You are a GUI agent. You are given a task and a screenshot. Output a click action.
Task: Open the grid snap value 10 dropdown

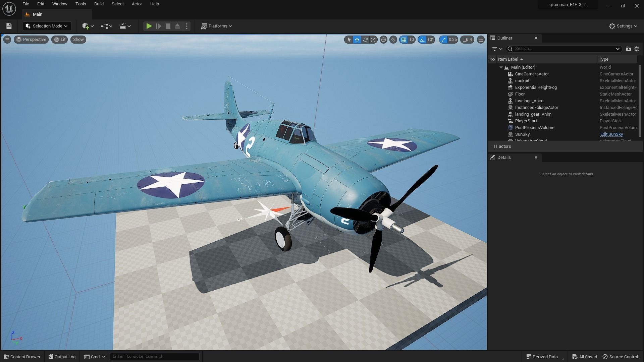tap(412, 40)
